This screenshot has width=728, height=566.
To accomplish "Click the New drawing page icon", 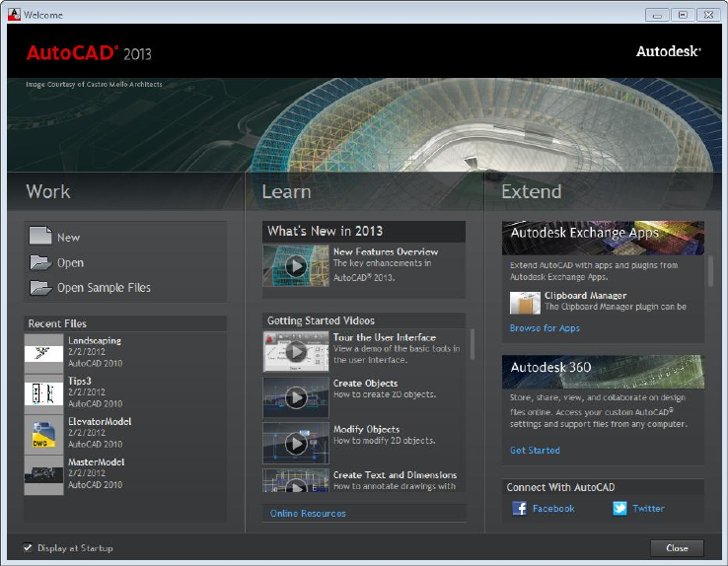I will pos(40,236).
